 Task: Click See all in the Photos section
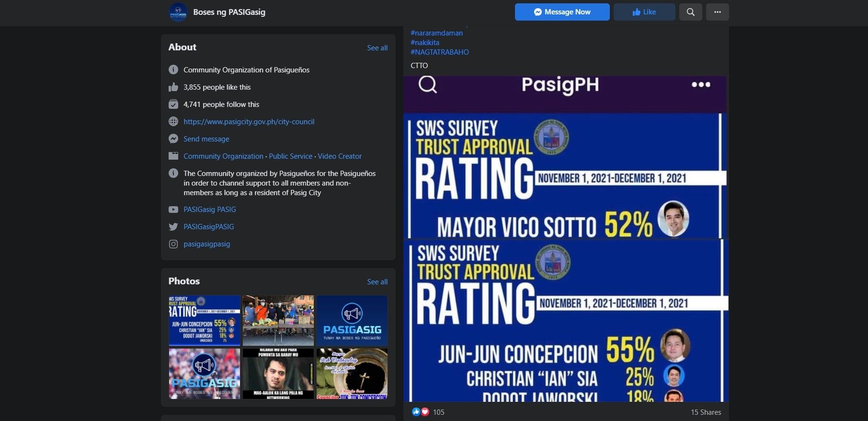377,281
